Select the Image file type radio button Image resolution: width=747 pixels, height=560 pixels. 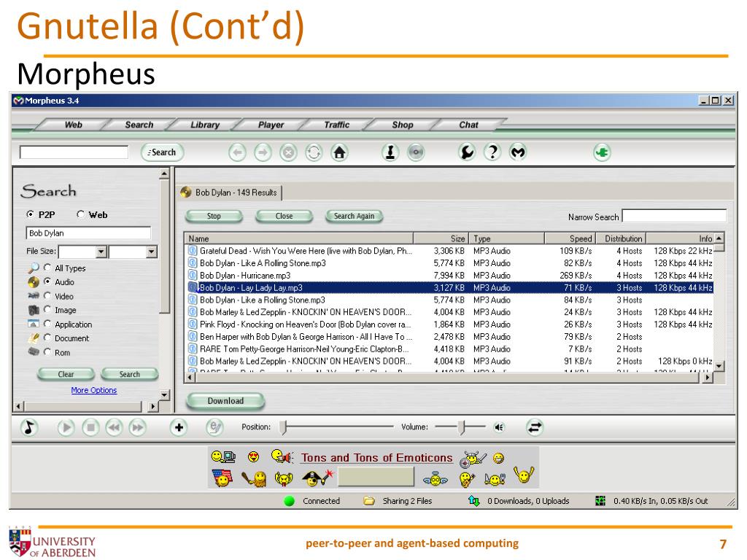click(47, 309)
